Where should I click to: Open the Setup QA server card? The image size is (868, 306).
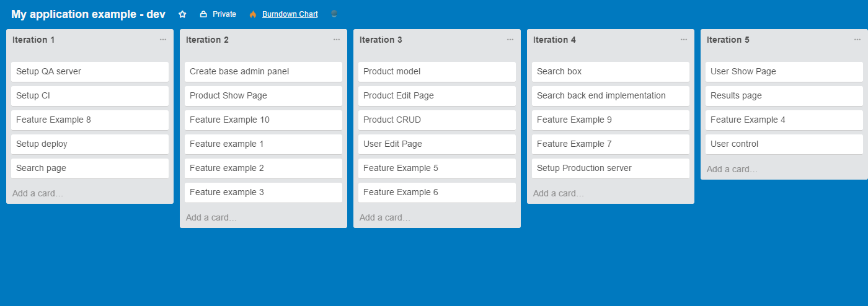click(90, 71)
